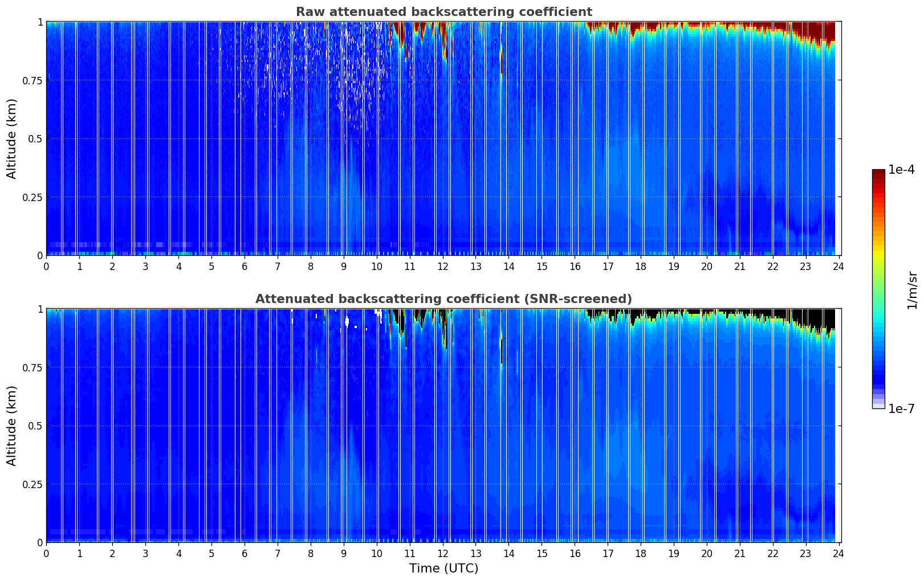
Task: Click the "Attenuated backscattering coefficient (SNR-screened)" title
Action: [x=443, y=299]
